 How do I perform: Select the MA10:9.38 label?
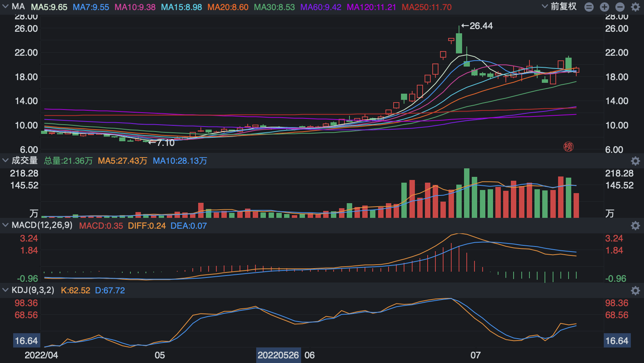(135, 7)
